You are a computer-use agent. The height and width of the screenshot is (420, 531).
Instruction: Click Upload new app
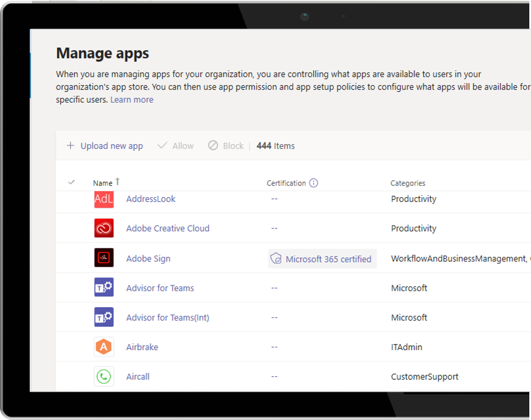click(111, 146)
